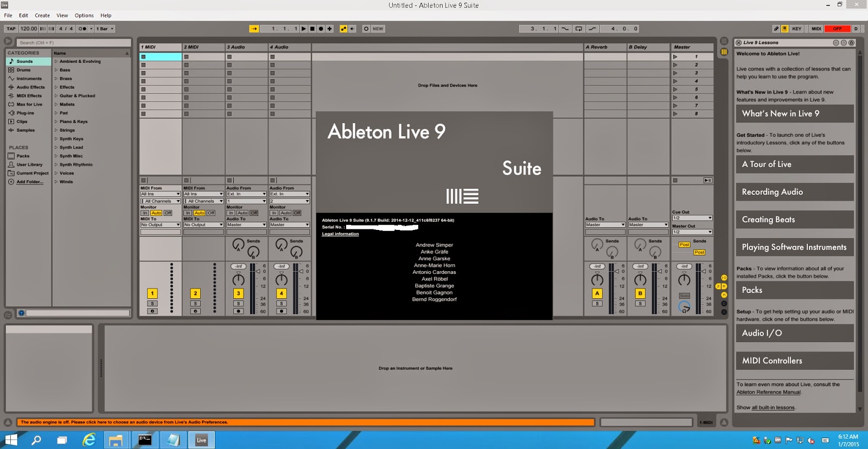Open the View menu

tap(62, 15)
